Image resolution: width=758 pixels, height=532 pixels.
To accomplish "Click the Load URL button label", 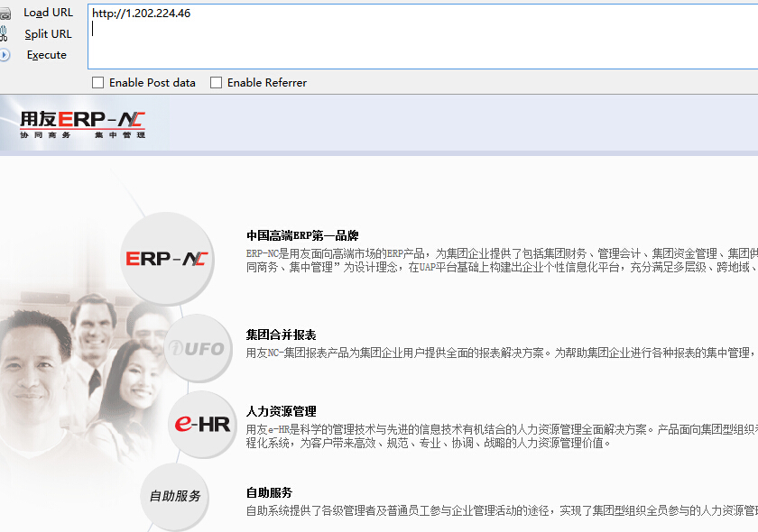I will point(49,13).
